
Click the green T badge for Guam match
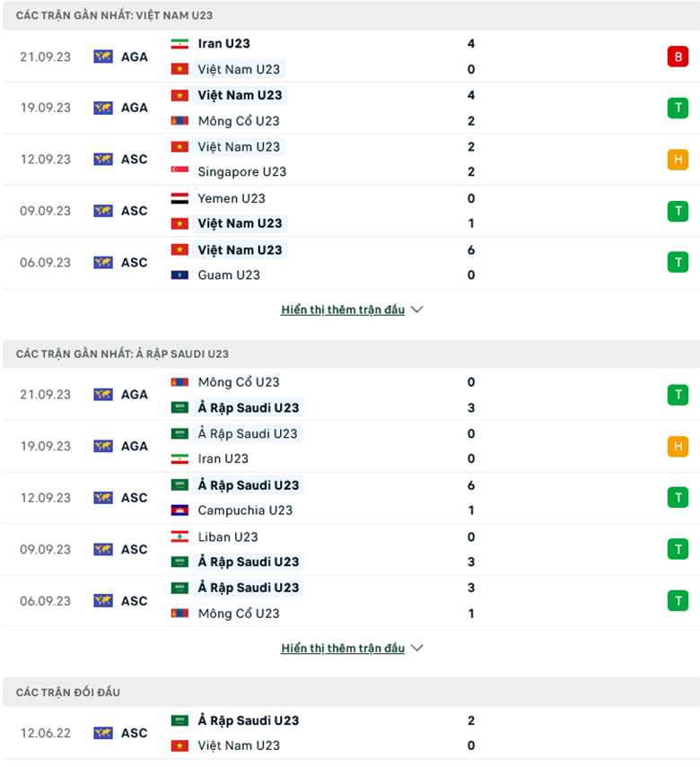678,262
